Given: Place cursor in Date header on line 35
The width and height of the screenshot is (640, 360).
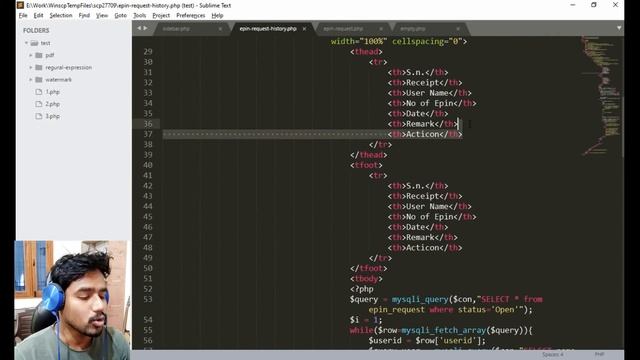Looking at the screenshot, I should pyautogui.click(x=416, y=113).
